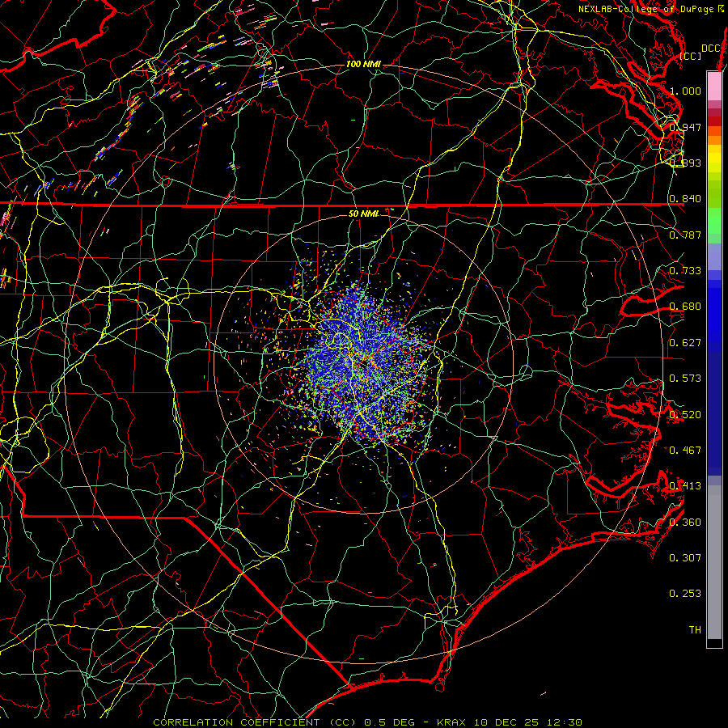Image resolution: width=728 pixels, height=728 pixels.
Task: Click the gray segment of the color bar
Action: pyautogui.click(x=714, y=562)
